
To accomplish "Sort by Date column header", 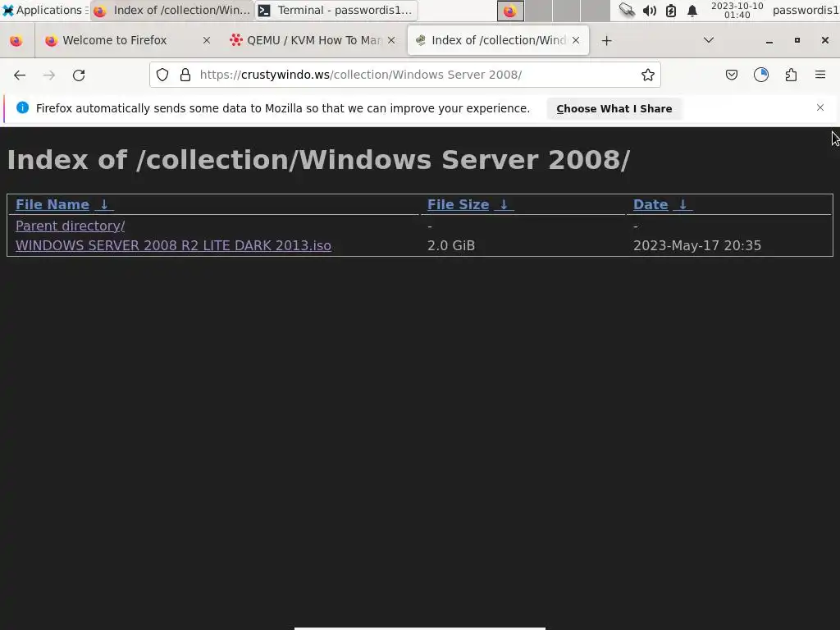I will click(x=651, y=204).
